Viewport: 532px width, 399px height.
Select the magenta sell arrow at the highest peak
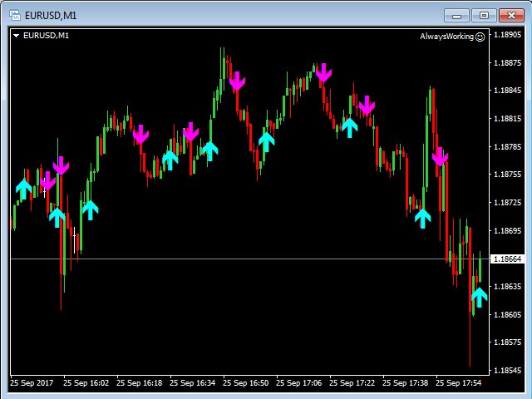point(237,81)
